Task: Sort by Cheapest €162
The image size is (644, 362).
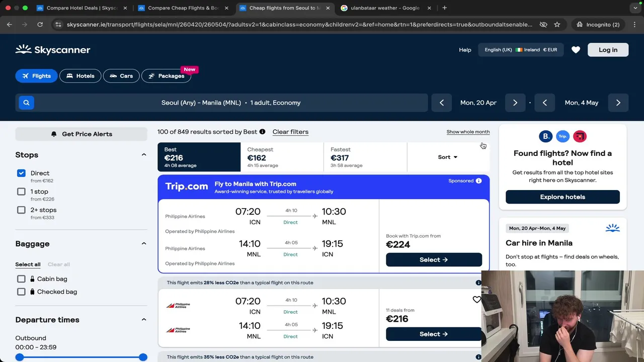Action: 282,157
